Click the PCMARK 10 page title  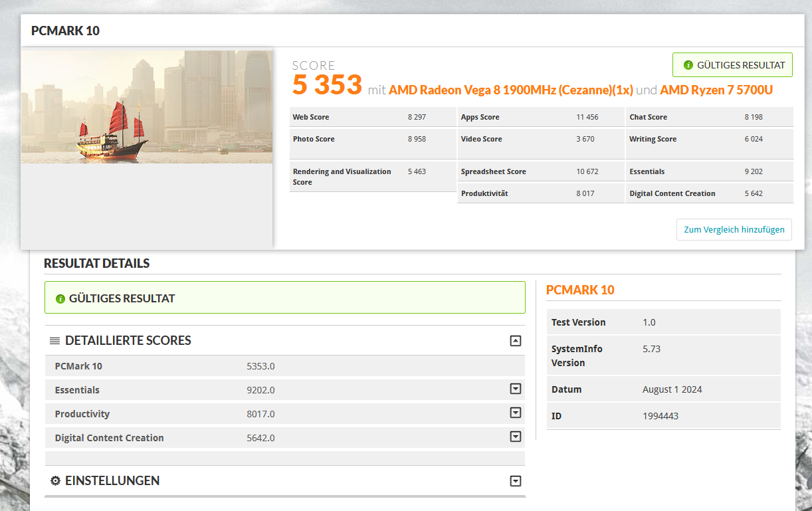click(x=65, y=31)
